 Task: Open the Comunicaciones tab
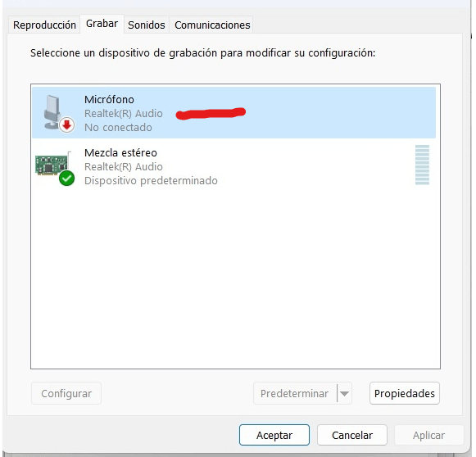[212, 25]
